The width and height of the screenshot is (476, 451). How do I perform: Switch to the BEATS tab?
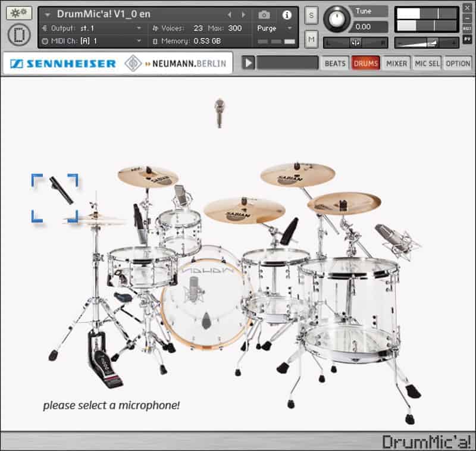335,63
